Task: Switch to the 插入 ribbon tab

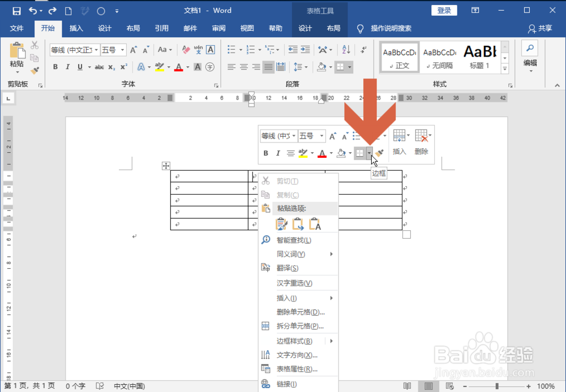Action: pyautogui.click(x=76, y=28)
